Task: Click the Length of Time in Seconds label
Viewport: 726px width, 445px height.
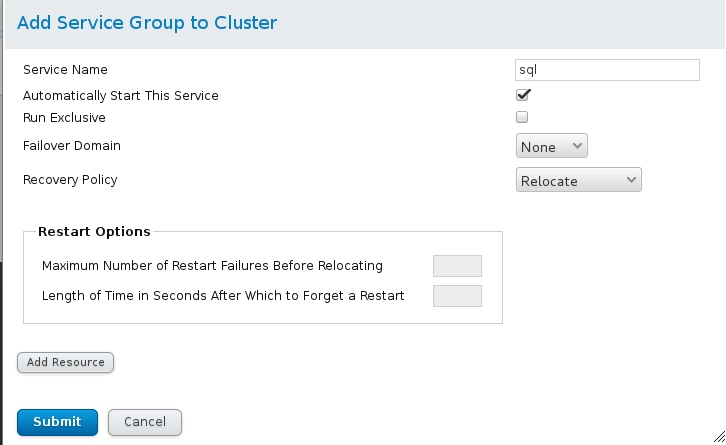Action: (x=222, y=296)
